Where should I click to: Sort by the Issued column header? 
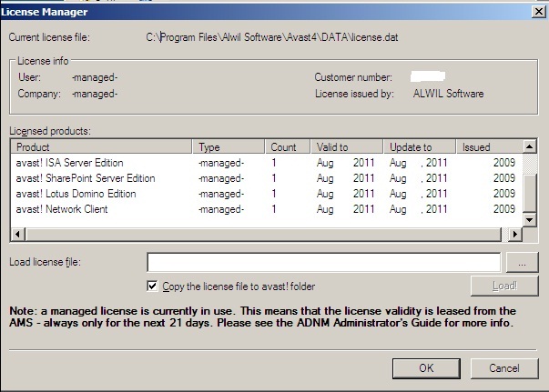tap(490, 146)
